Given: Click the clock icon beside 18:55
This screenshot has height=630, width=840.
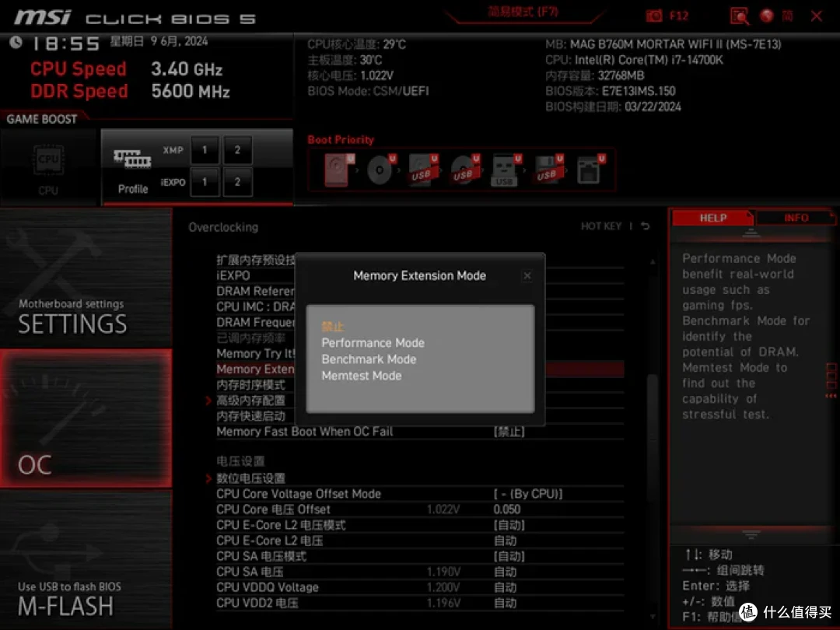Looking at the screenshot, I should click(16, 42).
